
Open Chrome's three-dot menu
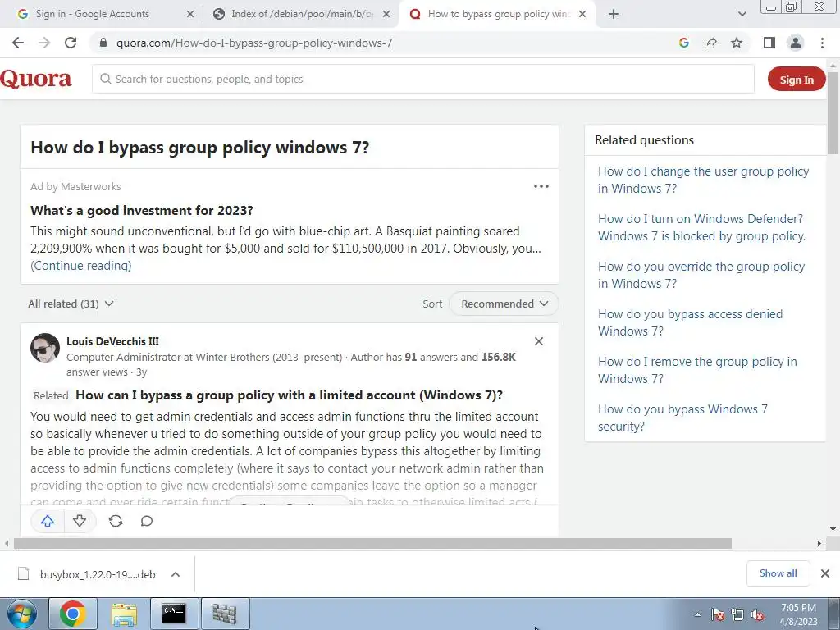[822, 43]
